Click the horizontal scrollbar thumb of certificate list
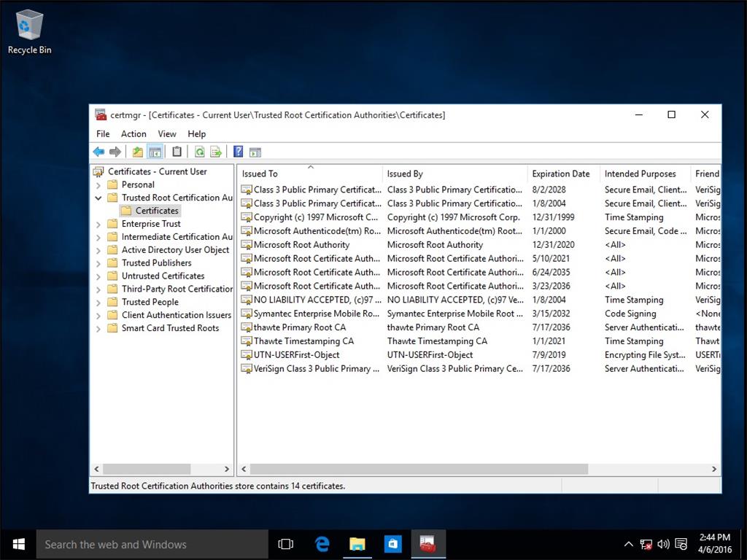The height and width of the screenshot is (560, 747). click(419, 469)
